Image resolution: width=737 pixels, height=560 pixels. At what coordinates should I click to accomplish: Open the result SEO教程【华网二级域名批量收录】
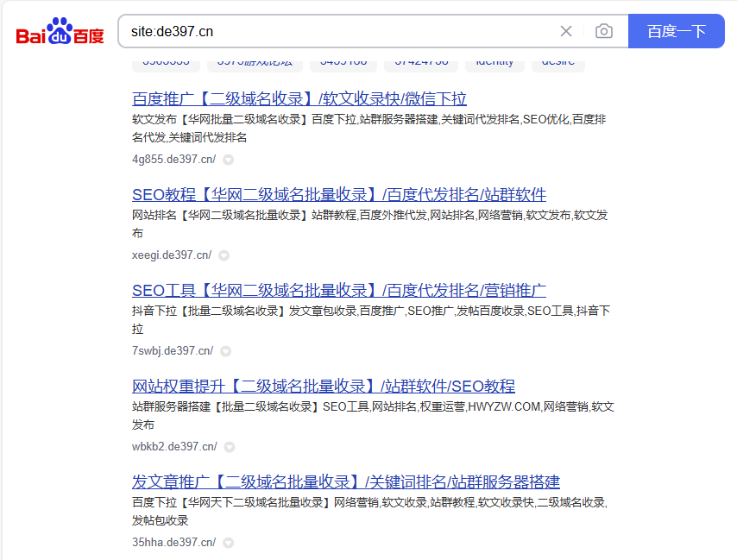(x=339, y=194)
